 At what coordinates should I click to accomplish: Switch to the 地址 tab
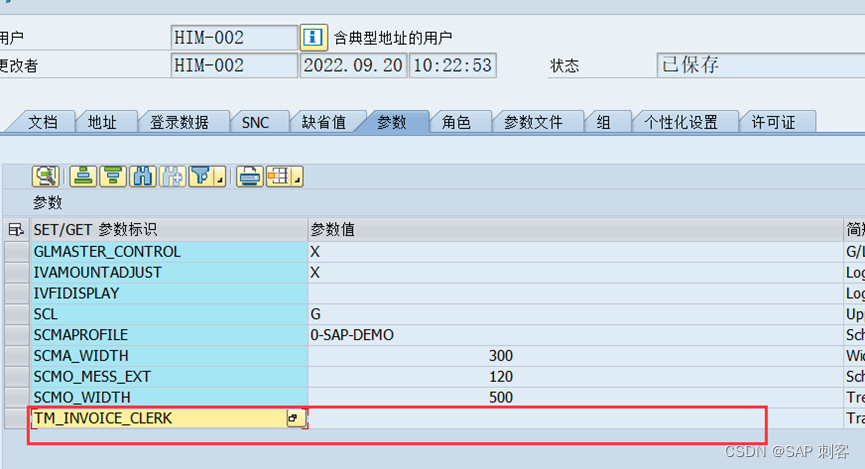pyautogui.click(x=102, y=122)
